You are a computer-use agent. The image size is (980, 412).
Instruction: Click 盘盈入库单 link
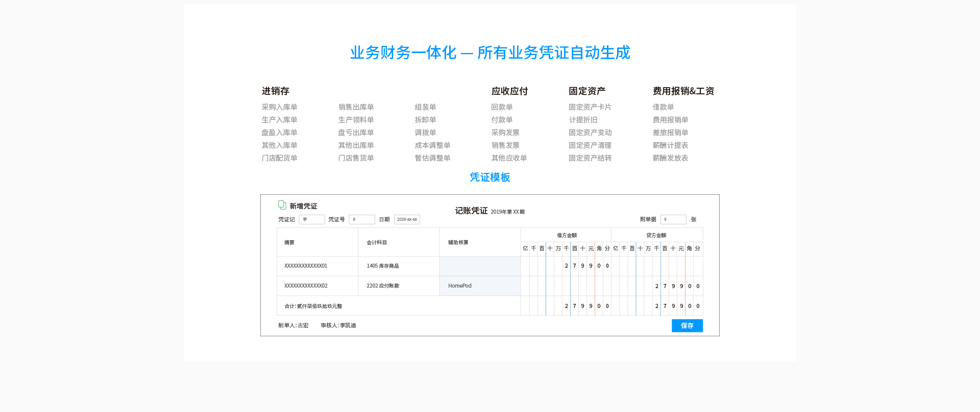(279, 133)
